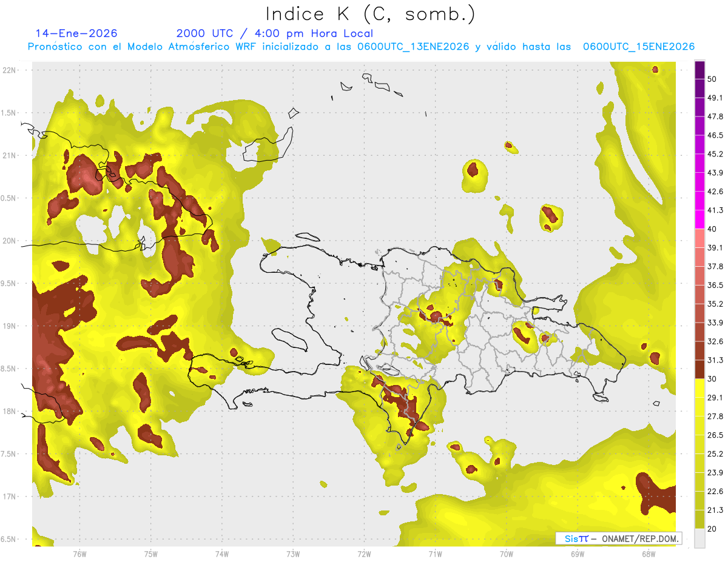Select the "9.5N" axis label
The height and width of the screenshot is (562, 728).
pyautogui.click(x=9, y=283)
